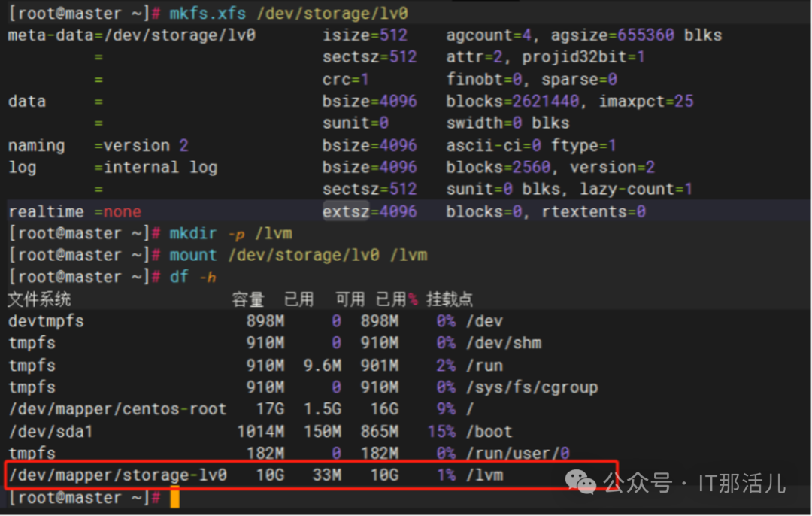Select /sys/fs/cgroup mount point

532,387
